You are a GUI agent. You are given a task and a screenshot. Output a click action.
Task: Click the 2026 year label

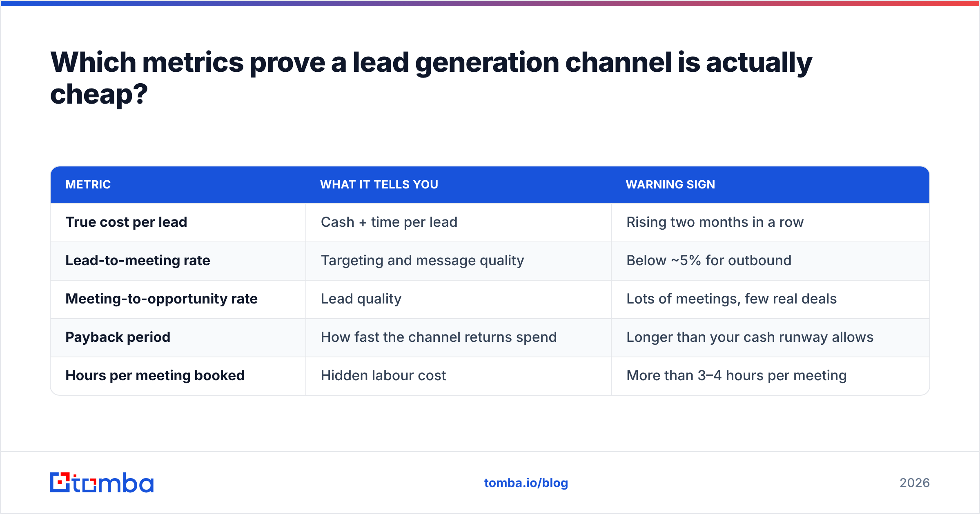coord(915,483)
